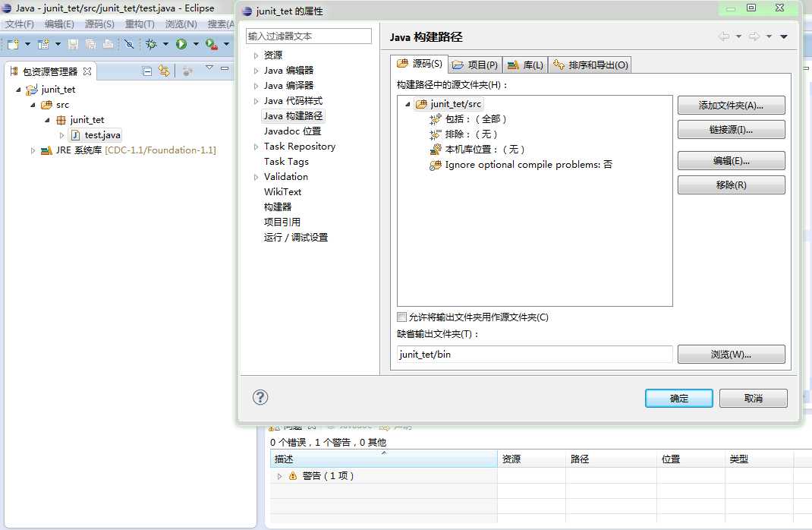Expand the Java 编译器 category
The image size is (812, 530).
coord(256,86)
